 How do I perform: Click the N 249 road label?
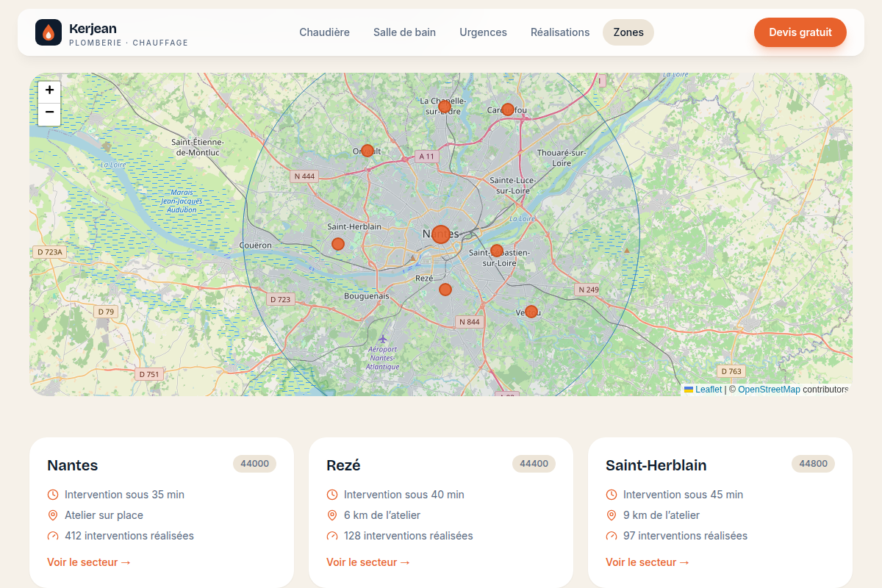(589, 290)
